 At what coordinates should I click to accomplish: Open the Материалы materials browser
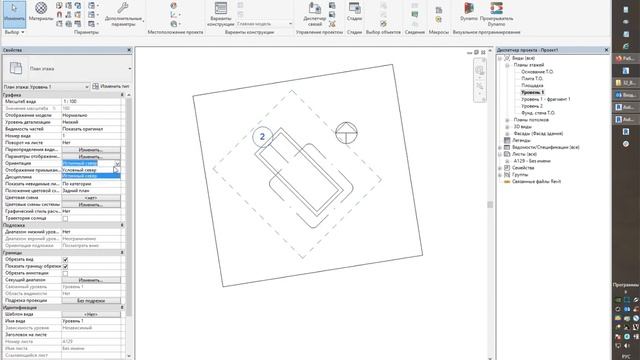pyautogui.click(x=41, y=11)
